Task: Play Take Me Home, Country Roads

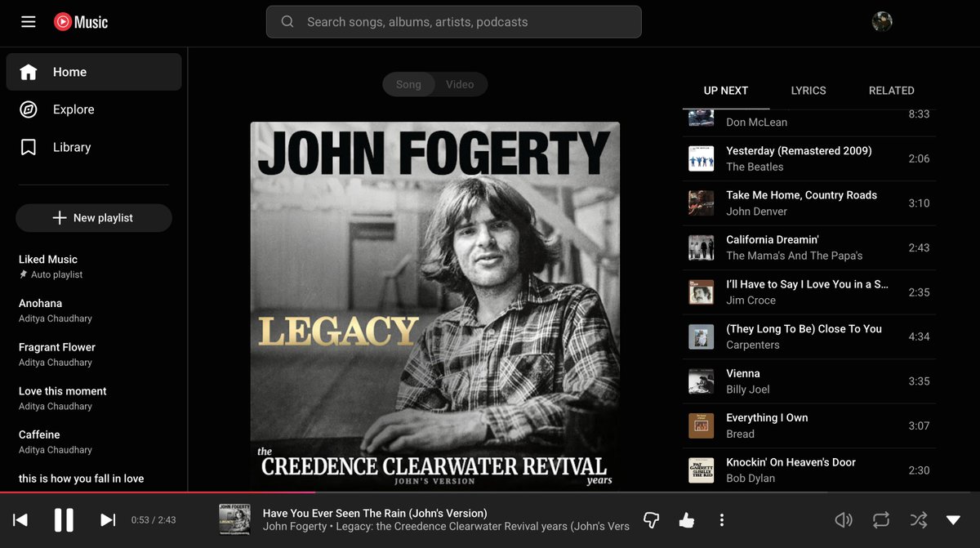Action: [809, 203]
